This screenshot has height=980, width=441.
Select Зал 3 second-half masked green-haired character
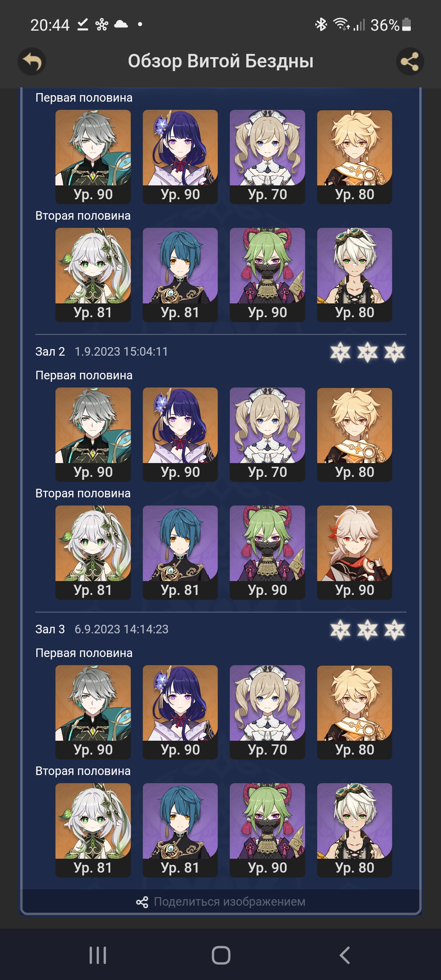coord(267,830)
